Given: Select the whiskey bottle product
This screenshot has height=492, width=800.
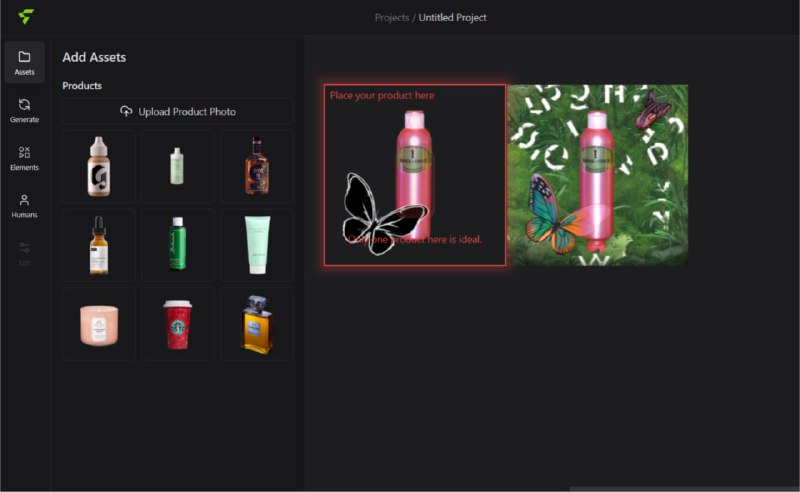Looking at the screenshot, I should point(256,166).
